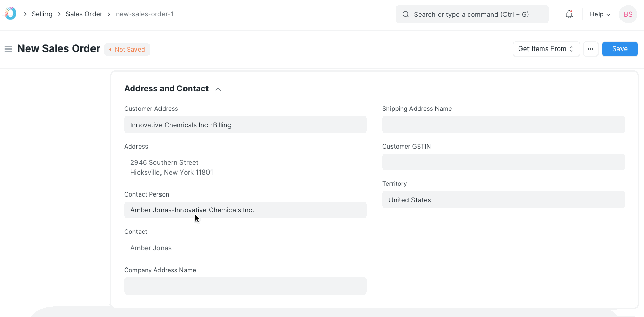Click the Customer GSTIN field

tap(503, 162)
